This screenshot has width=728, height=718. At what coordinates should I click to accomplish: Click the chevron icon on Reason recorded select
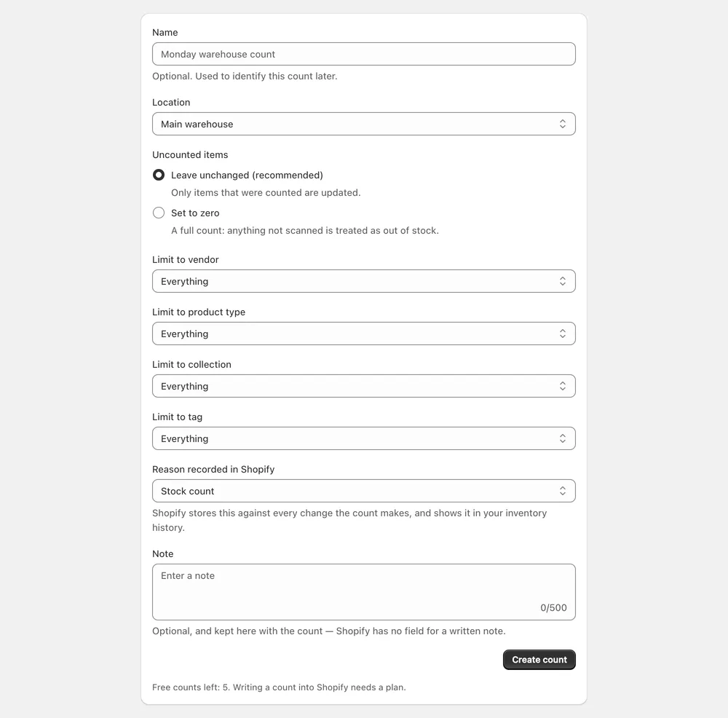[x=562, y=492]
